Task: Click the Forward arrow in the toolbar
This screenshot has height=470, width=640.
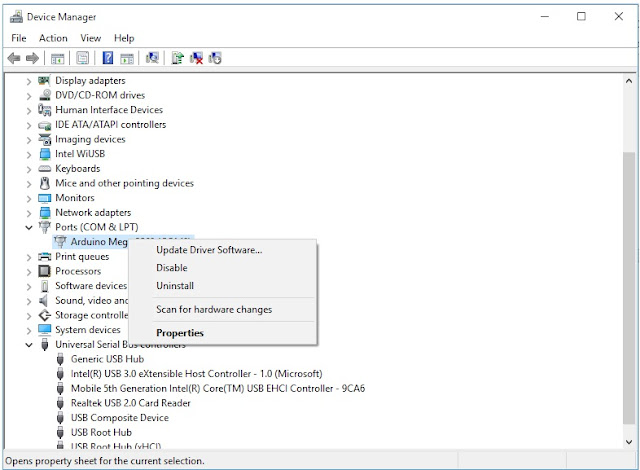Action: tap(32, 58)
